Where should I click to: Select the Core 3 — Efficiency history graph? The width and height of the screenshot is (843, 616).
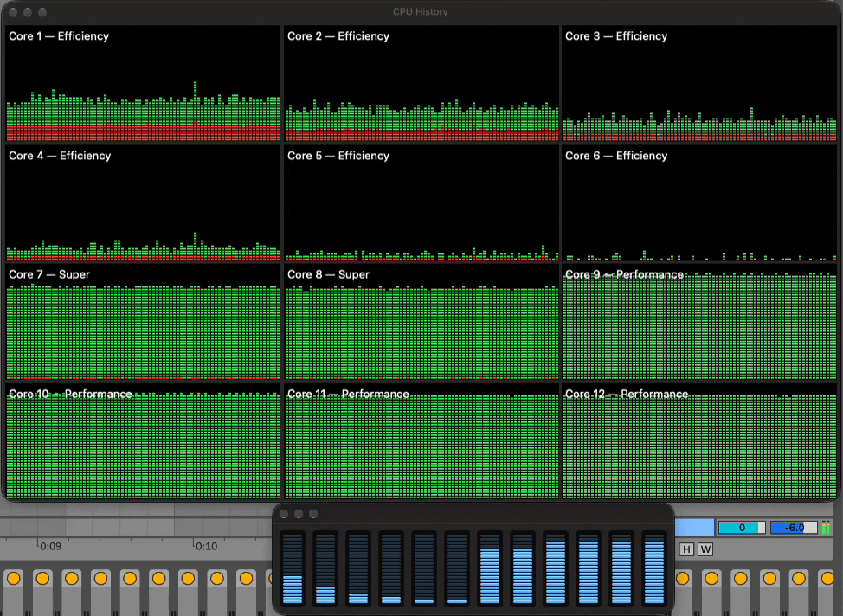(x=699, y=83)
